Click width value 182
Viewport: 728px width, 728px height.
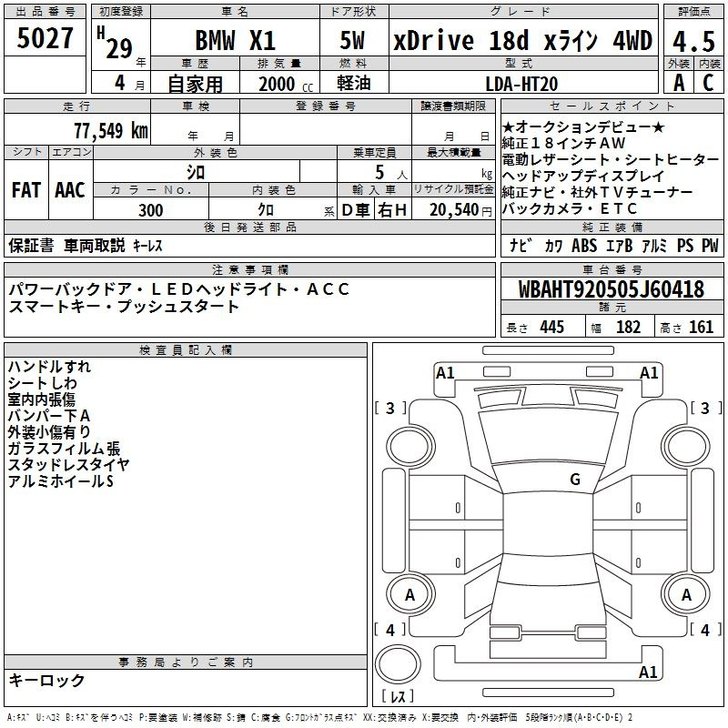point(628,328)
